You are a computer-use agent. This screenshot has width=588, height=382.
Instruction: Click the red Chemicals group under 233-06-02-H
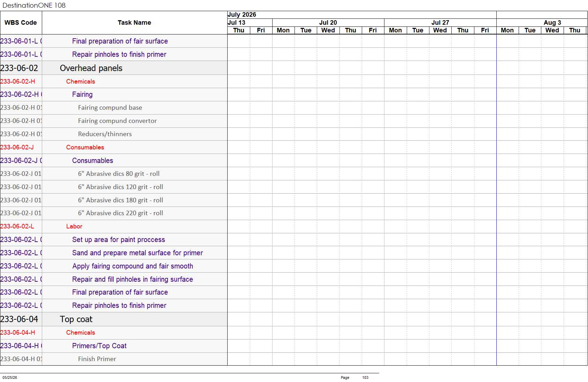pyautogui.click(x=81, y=81)
